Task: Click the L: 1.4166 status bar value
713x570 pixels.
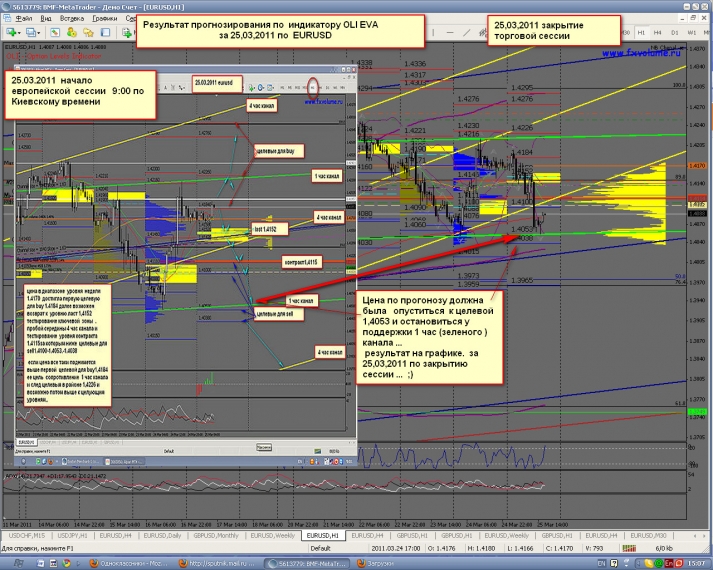Action: [x=521, y=548]
